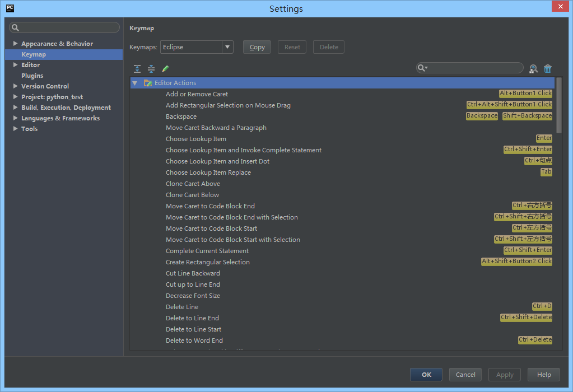Click the Apply button
573x392 pixels.
pyautogui.click(x=504, y=375)
